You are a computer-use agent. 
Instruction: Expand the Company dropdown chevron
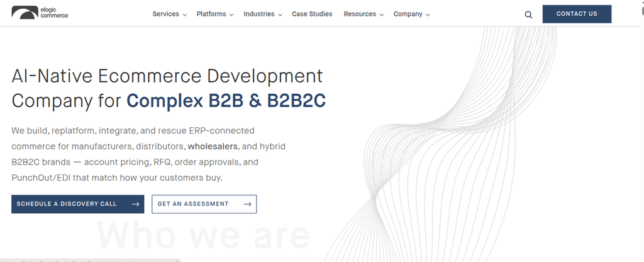point(428,15)
